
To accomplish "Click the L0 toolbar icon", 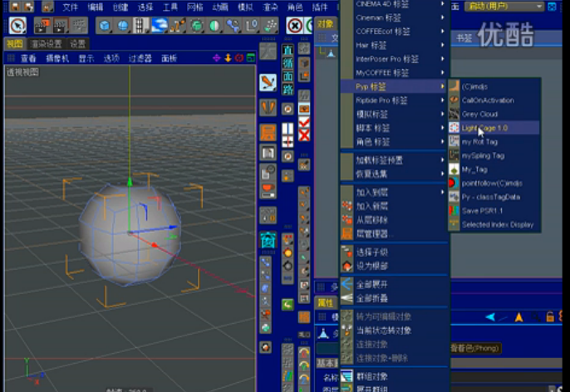I will [252, 26].
